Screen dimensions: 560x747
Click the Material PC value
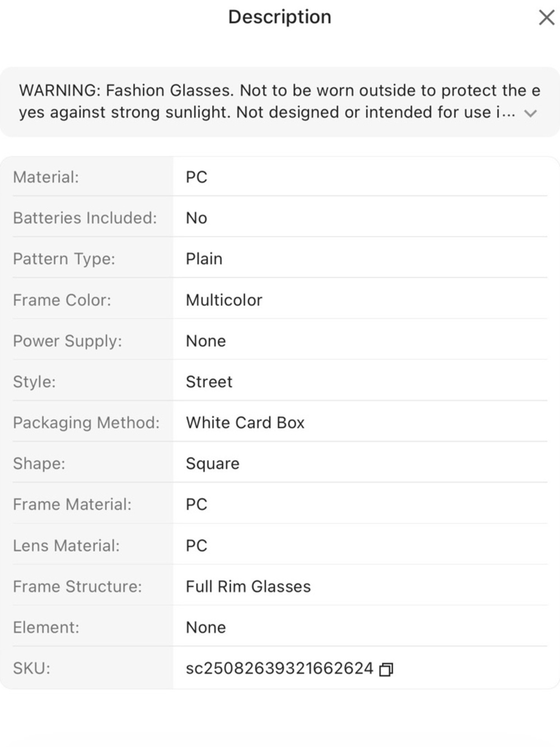point(197,177)
